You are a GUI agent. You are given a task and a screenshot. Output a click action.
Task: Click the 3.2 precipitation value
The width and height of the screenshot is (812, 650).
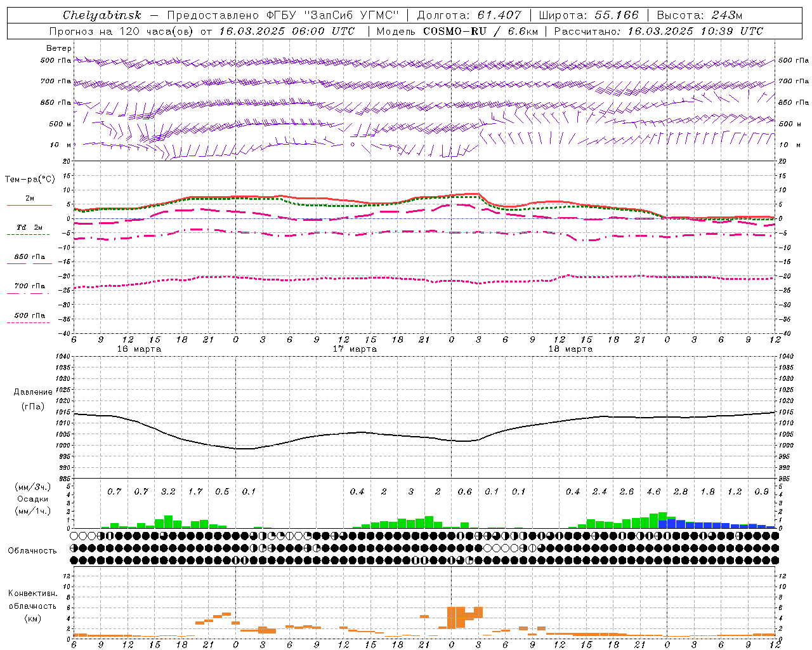(169, 492)
